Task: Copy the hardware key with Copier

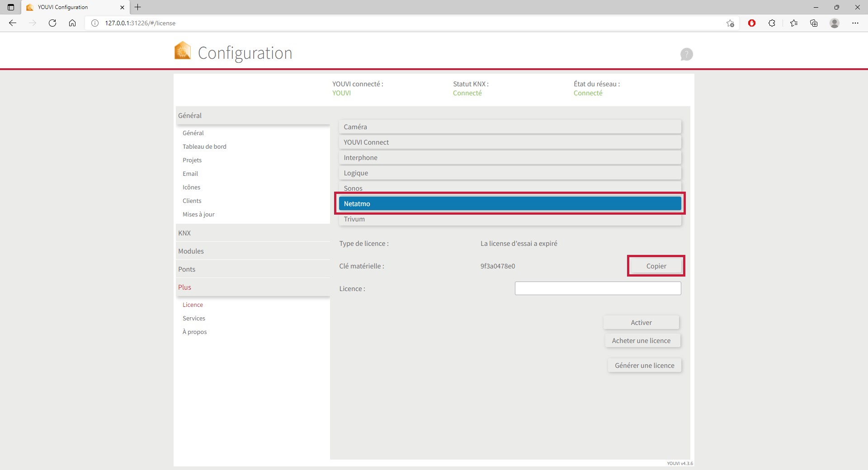Action: click(x=656, y=266)
